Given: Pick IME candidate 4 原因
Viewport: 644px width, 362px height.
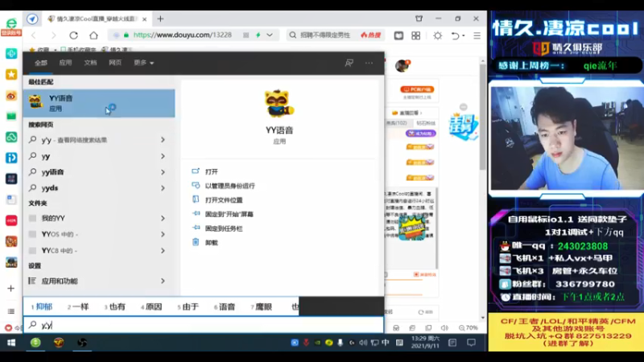Looking at the screenshot, I should (151, 306).
